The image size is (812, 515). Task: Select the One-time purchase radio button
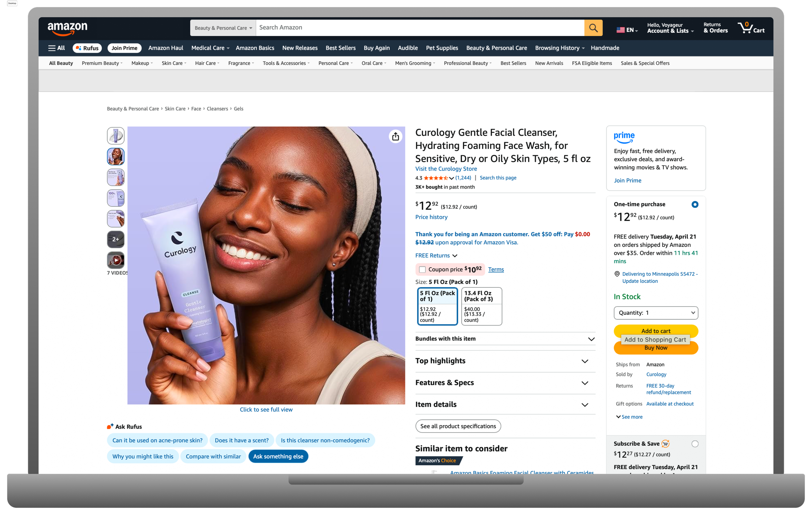[695, 204]
